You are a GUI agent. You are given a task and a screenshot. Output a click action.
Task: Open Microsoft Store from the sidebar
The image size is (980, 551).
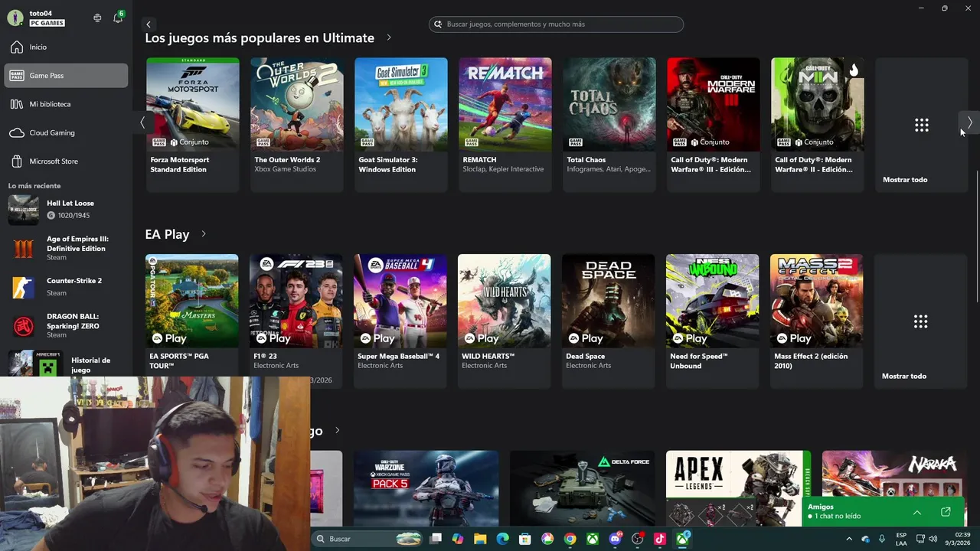[x=66, y=161]
